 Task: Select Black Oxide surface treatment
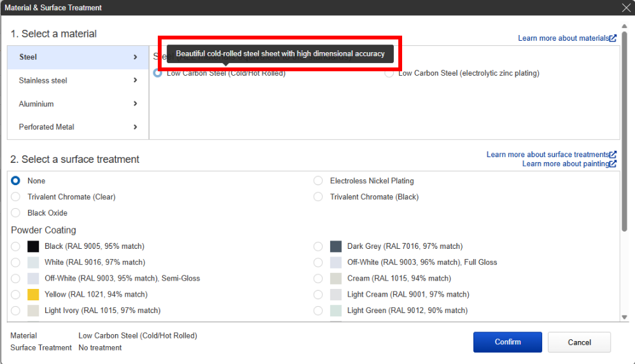pyautogui.click(x=15, y=213)
